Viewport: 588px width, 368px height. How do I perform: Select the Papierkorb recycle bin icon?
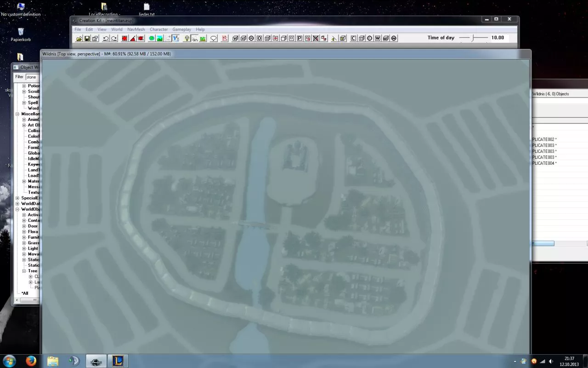(x=21, y=35)
